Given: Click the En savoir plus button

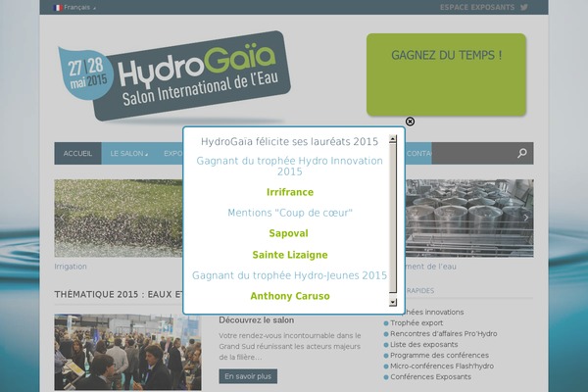Looking at the screenshot, I should [x=248, y=376].
